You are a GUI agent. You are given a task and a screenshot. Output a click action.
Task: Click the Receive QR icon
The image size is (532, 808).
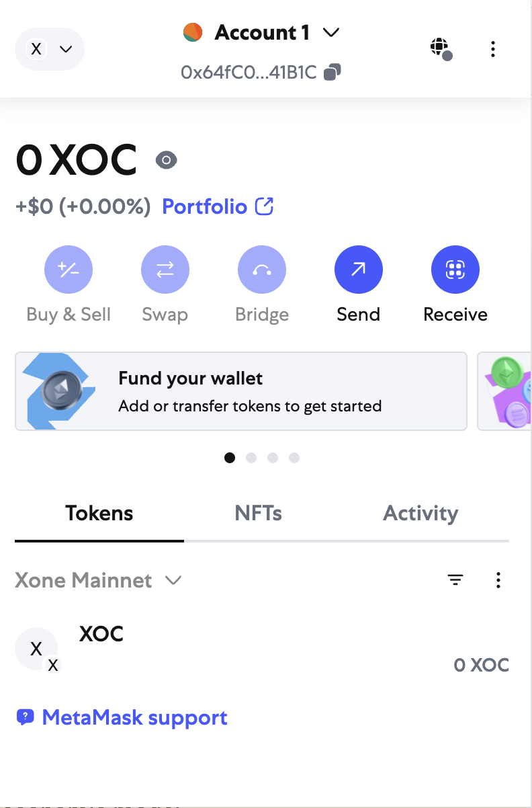pos(455,270)
